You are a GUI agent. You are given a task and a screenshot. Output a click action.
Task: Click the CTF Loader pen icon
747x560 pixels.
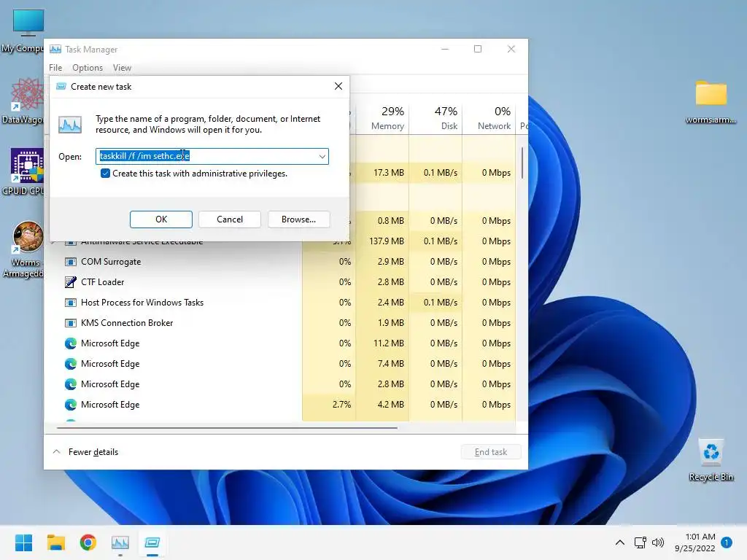(70, 282)
